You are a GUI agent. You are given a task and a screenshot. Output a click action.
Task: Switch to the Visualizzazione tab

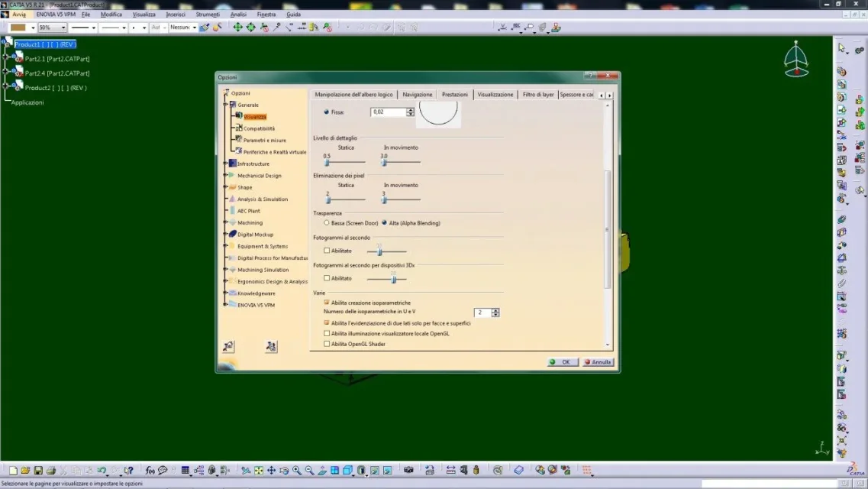[x=495, y=95]
